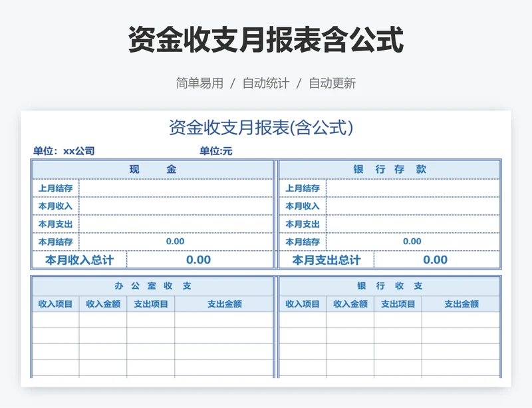
Task: Click first empty 支出金额 cell in 银行收支
Action: pos(461,320)
